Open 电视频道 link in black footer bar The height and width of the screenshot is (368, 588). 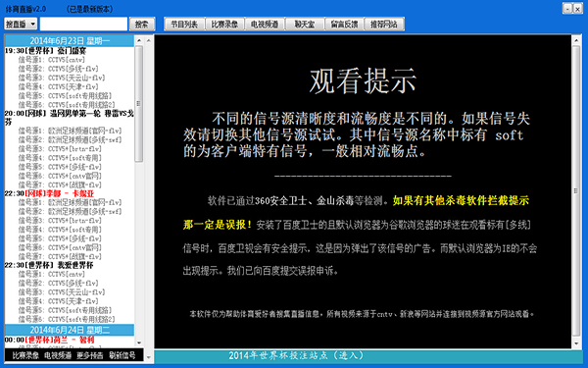point(58,355)
